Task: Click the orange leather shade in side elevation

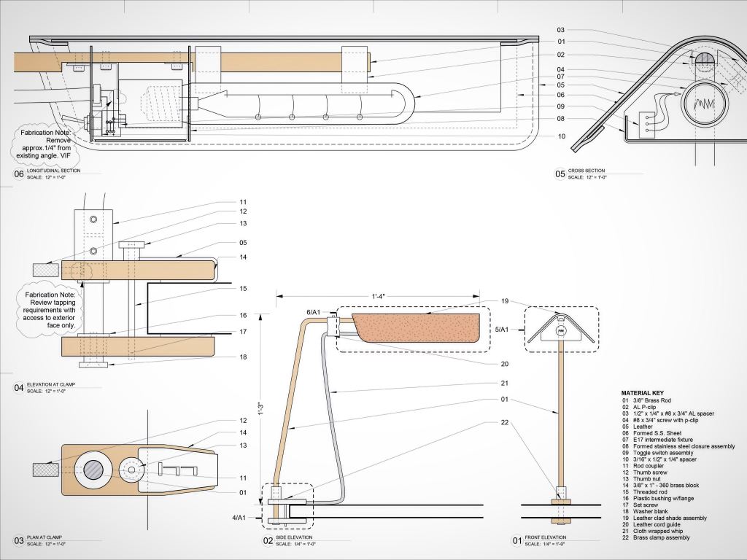Action: click(416, 328)
